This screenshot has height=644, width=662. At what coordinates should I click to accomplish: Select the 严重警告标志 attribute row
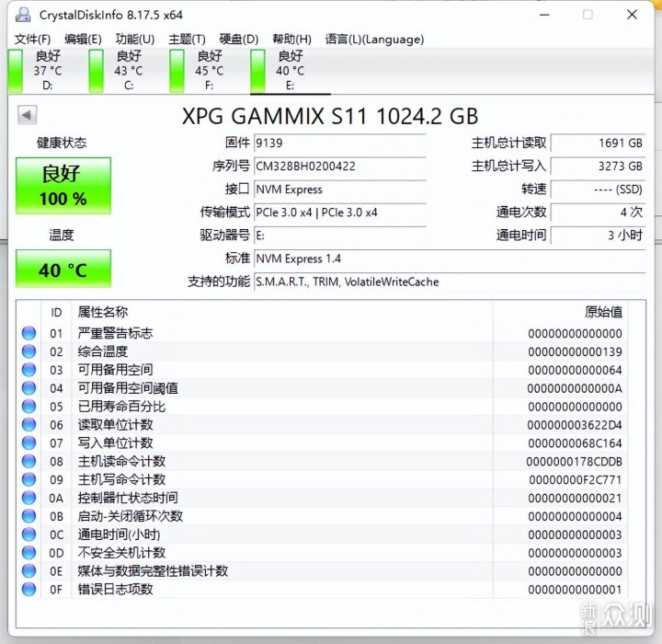[x=321, y=333]
